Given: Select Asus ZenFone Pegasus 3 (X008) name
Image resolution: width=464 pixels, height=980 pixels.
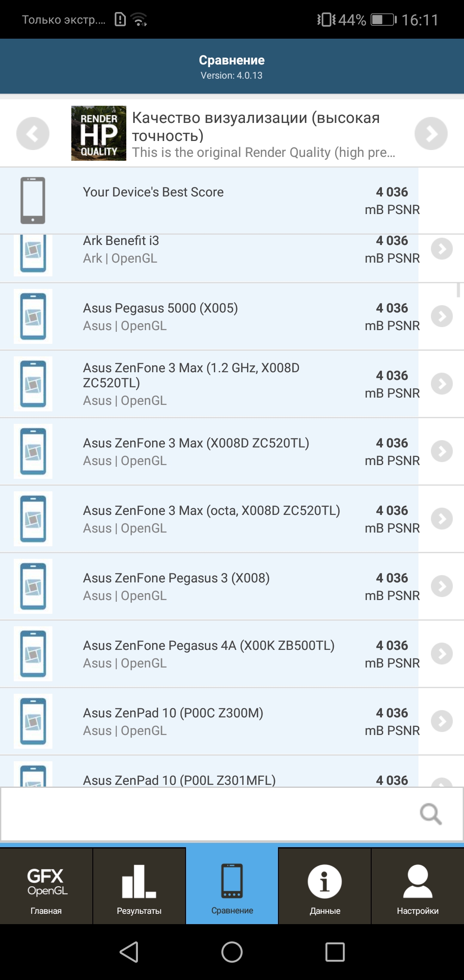Looking at the screenshot, I should pos(176,578).
